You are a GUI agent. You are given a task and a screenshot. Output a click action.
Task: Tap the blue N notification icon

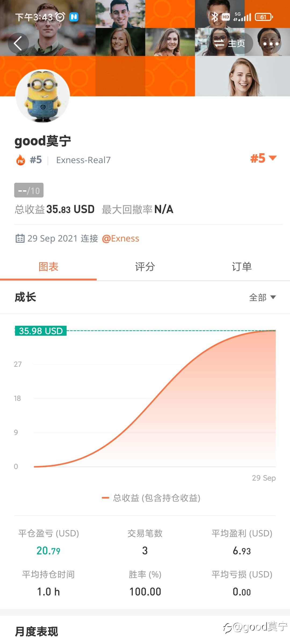click(74, 17)
